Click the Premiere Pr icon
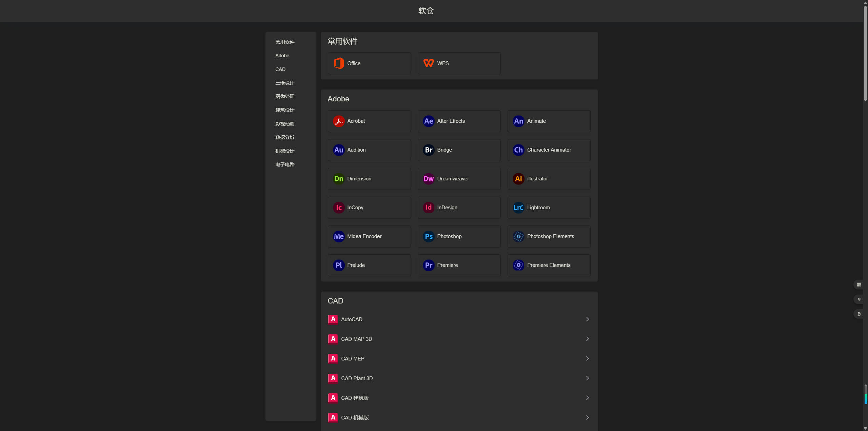 tap(429, 265)
